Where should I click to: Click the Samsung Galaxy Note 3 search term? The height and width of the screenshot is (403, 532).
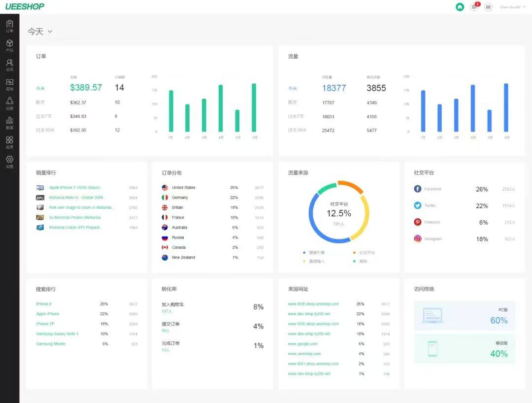pyautogui.click(x=57, y=334)
